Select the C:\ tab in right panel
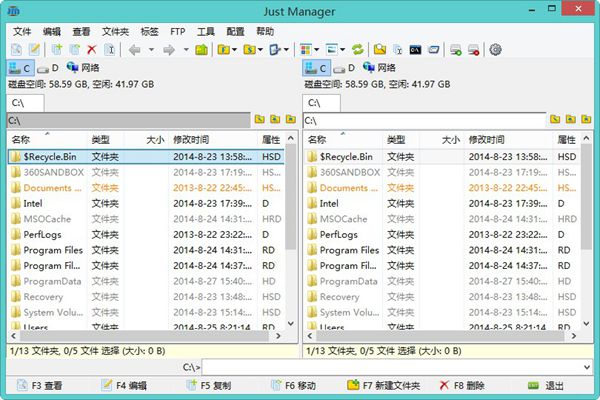Image resolution: width=600 pixels, height=400 pixels. pyautogui.click(x=321, y=103)
